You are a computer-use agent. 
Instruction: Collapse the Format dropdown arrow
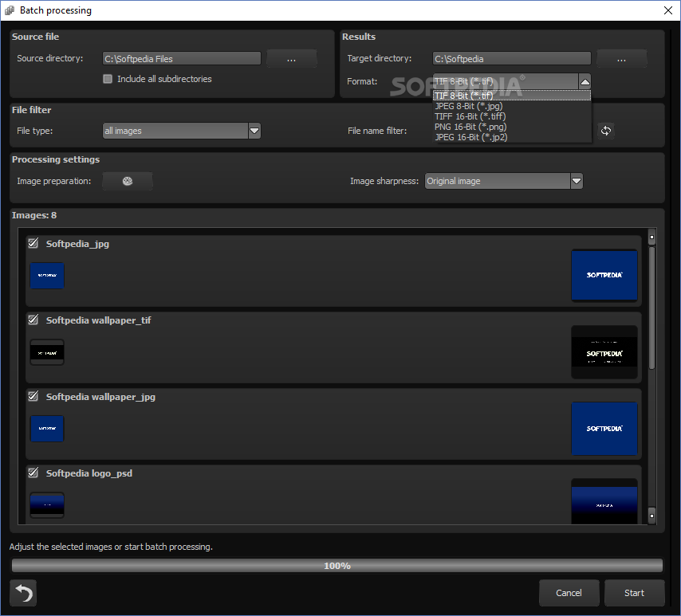point(585,81)
